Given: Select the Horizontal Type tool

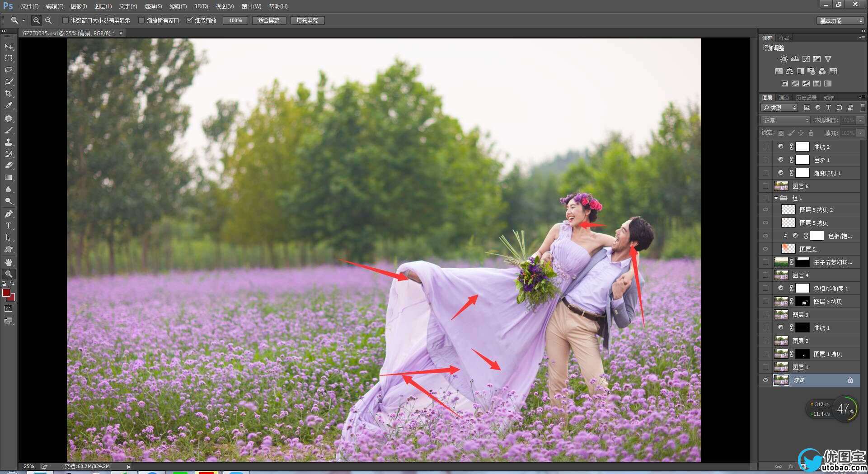Looking at the screenshot, I should coord(9,226).
